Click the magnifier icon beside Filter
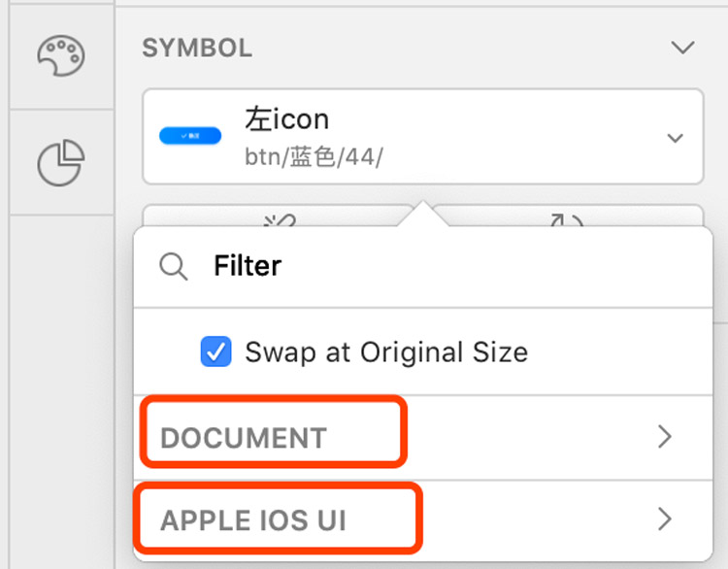This screenshot has width=728, height=569. click(x=174, y=266)
